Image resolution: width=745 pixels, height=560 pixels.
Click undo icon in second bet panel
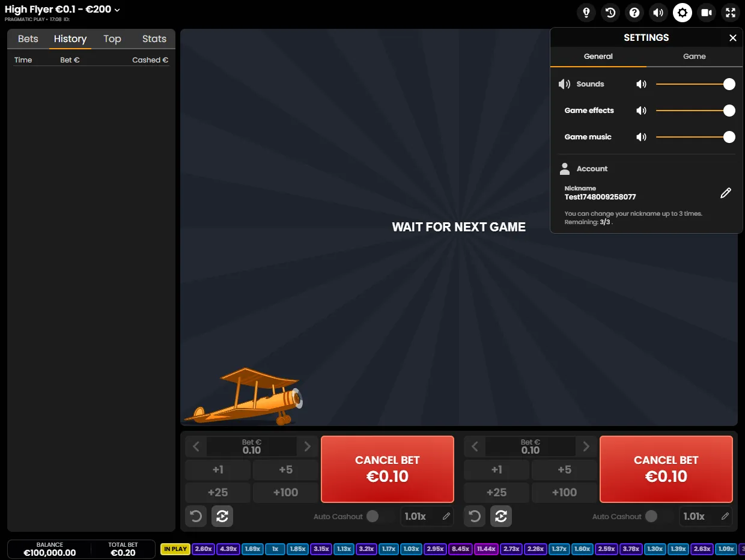(475, 516)
